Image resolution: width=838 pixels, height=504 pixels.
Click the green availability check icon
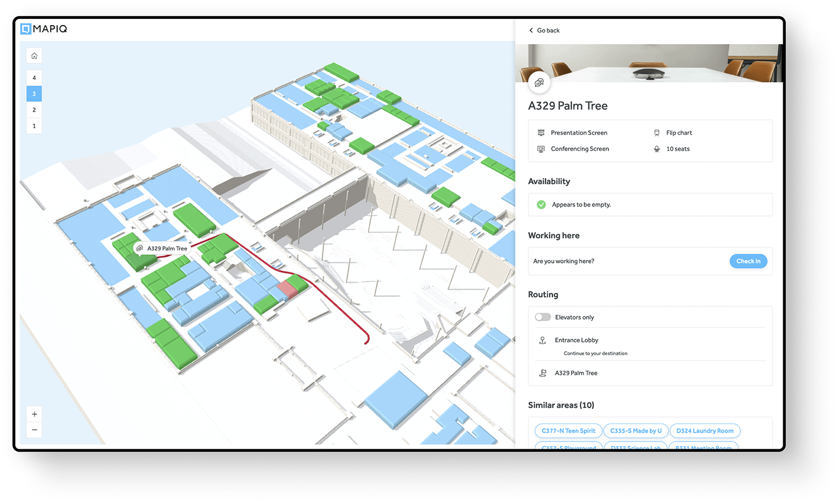pyautogui.click(x=541, y=205)
